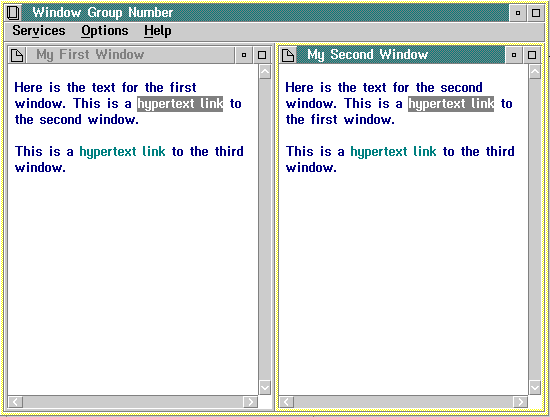Follow the highlighted hypertext link to first window
Screen dimensions: 550x417
pos(451,104)
